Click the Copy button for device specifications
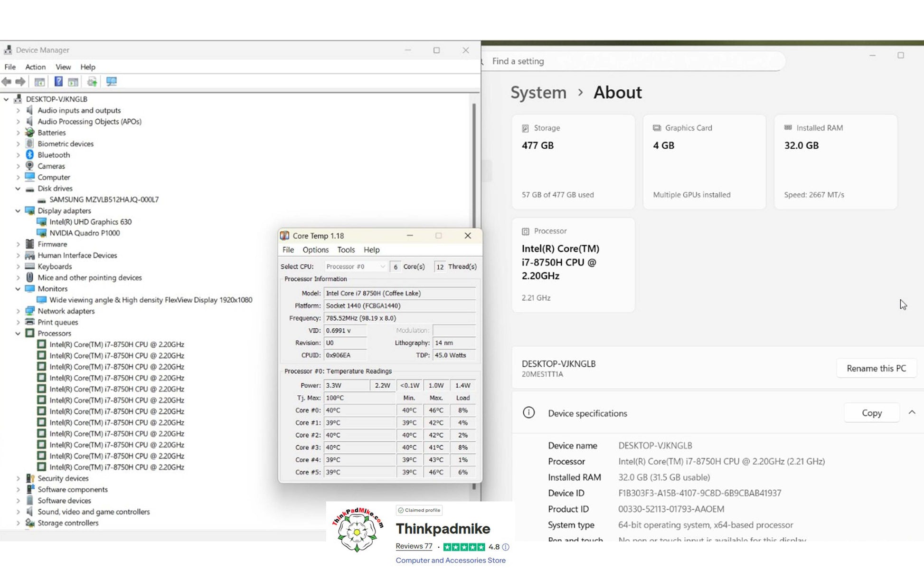 (x=871, y=413)
